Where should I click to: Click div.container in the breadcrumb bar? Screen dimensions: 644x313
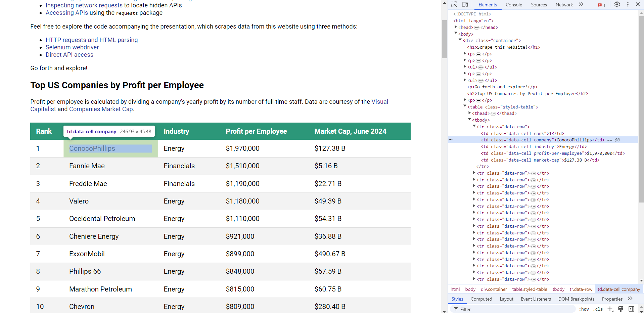tap(494, 289)
